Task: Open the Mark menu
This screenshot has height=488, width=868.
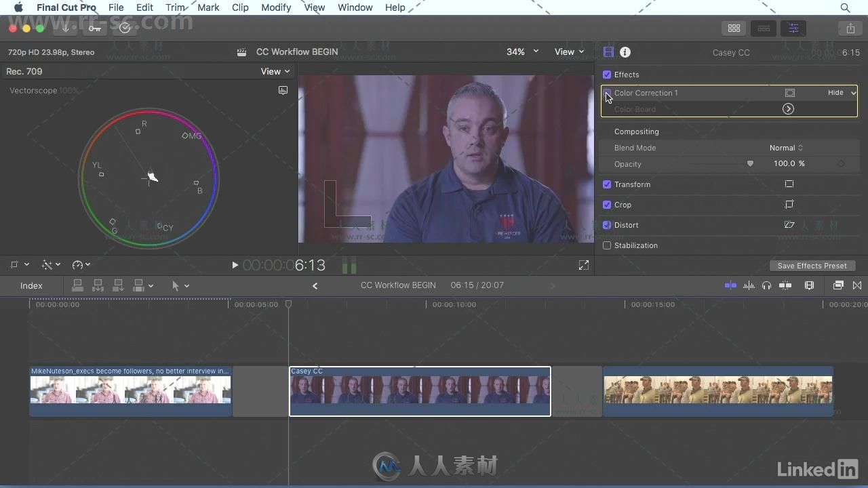Action: point(208,7)
